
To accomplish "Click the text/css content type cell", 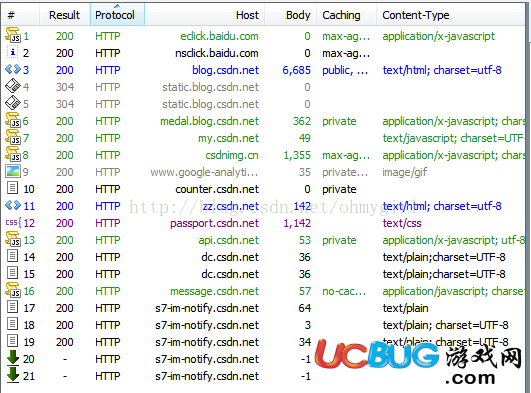I will pos(402,223).
